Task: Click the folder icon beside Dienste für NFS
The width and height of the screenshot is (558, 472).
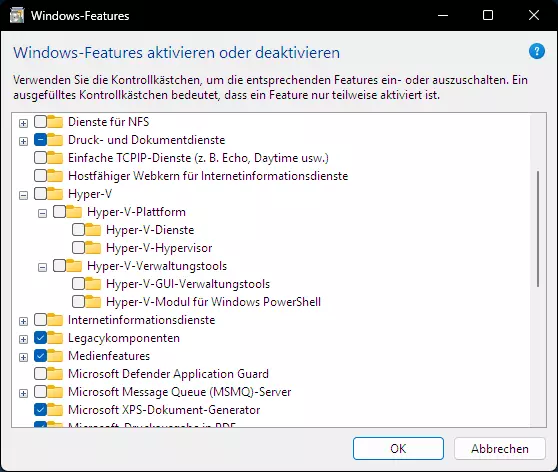Action: [55, 121]
